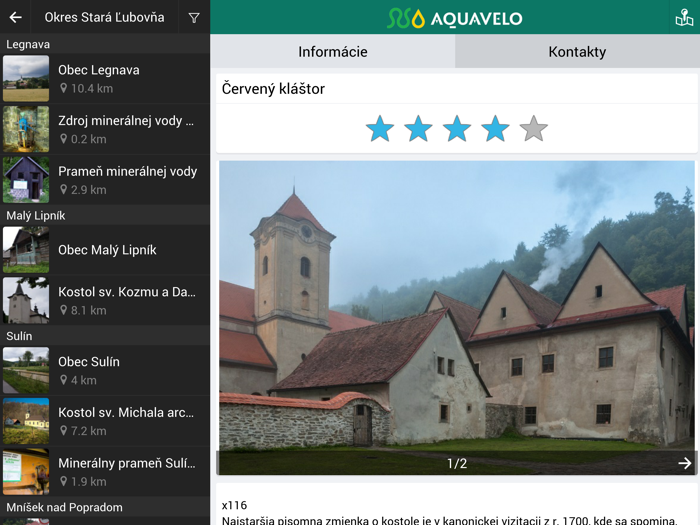Click the Kostol sv. Kozmu thumbnail
700x525 pixels.
click(26, 300)
